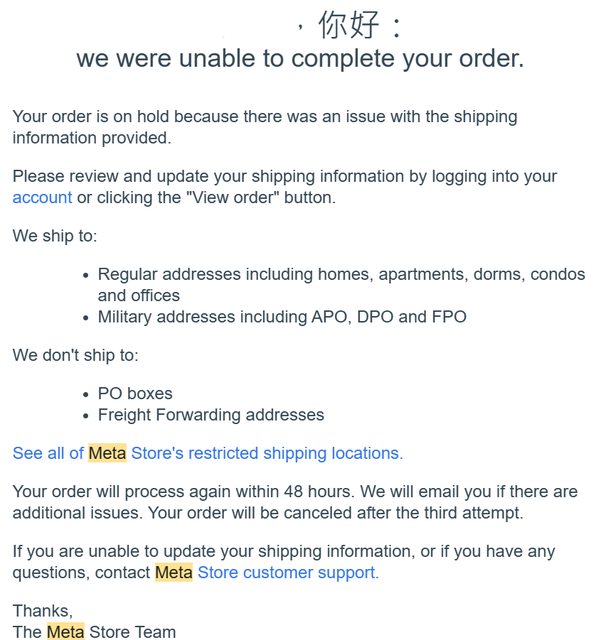
Task: Click the "unable to complete your order" heading
Action: 300,58
